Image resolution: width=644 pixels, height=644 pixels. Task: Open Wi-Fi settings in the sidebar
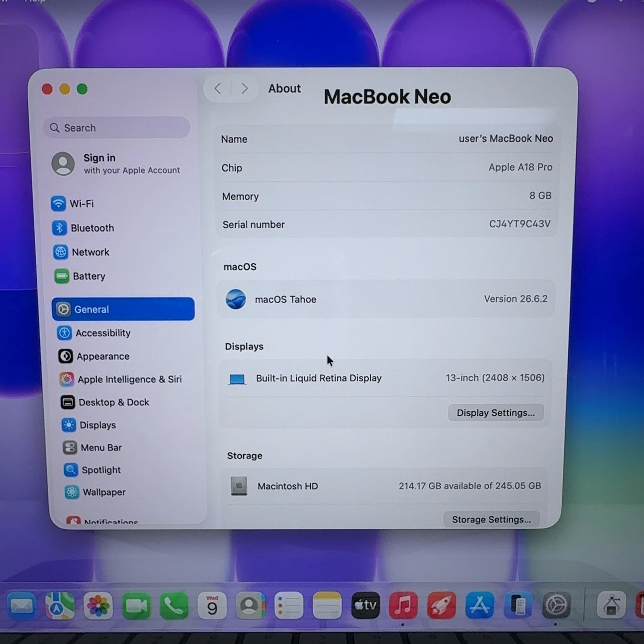[73, 204]
